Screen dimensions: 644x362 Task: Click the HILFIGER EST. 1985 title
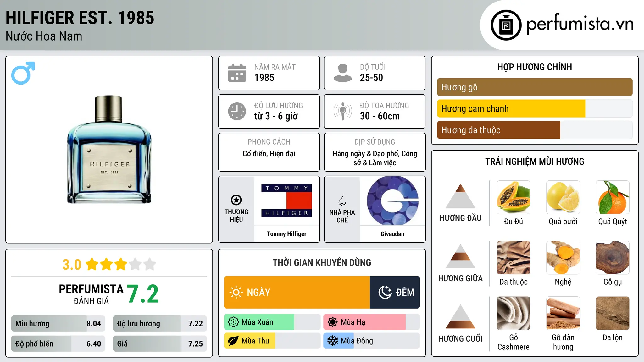click(x=80, y=18)
